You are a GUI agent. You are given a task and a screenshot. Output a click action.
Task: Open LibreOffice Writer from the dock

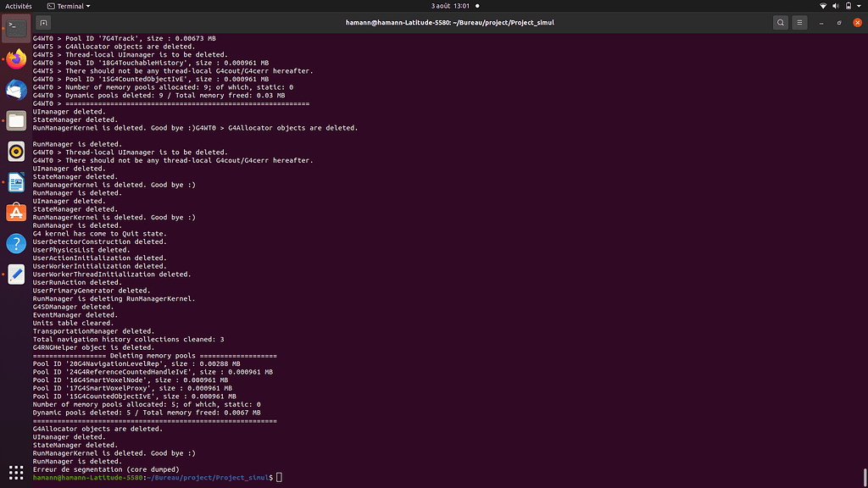coord(15,181)
